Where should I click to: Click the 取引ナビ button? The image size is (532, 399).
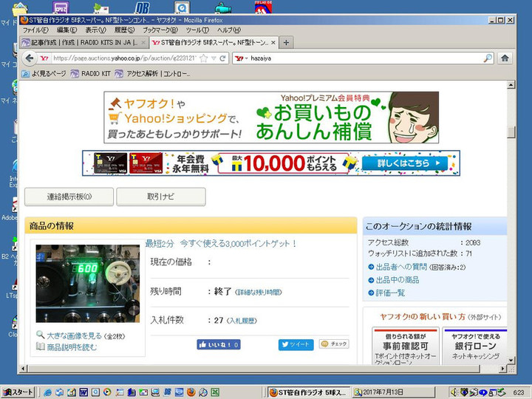click(160, 197)
